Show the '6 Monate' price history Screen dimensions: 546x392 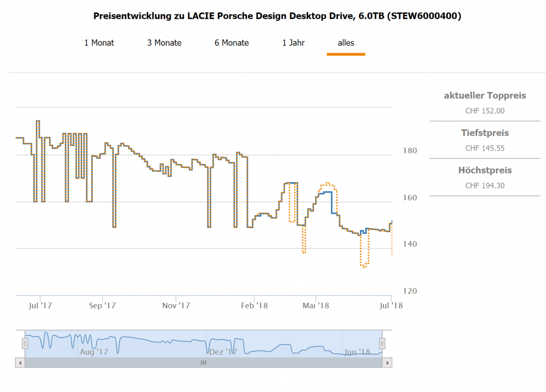[231, 43]
